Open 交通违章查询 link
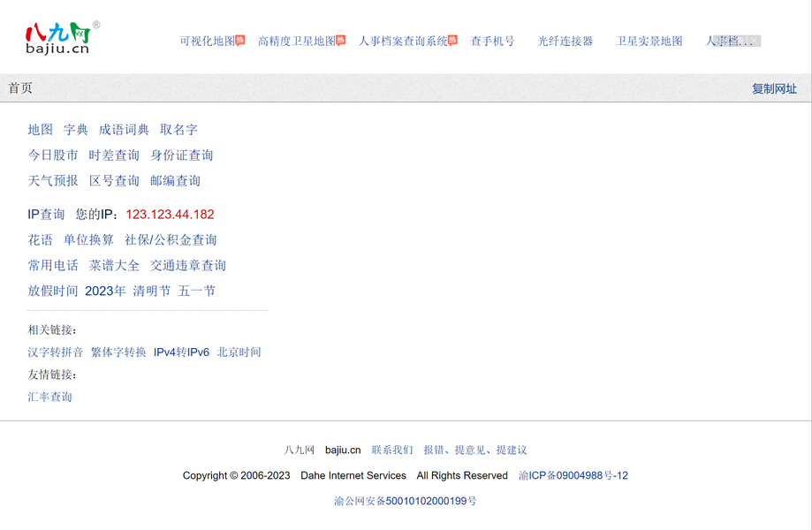The width and height of the screenshot is (812, 530). point(188,266)
